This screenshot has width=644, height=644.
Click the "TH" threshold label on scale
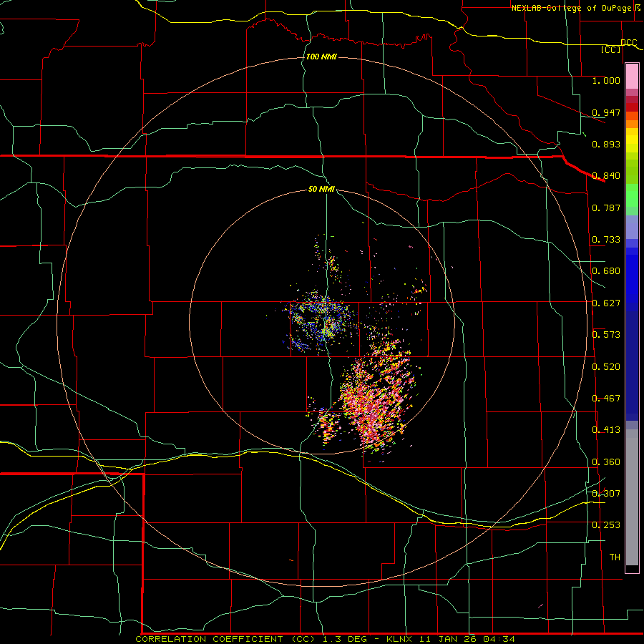(615, 557)
